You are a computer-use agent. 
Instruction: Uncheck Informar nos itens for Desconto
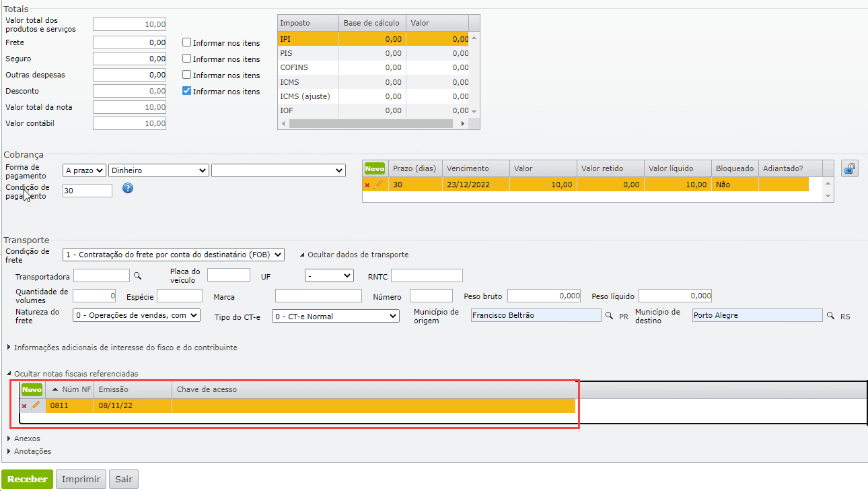tap(187, 91)
